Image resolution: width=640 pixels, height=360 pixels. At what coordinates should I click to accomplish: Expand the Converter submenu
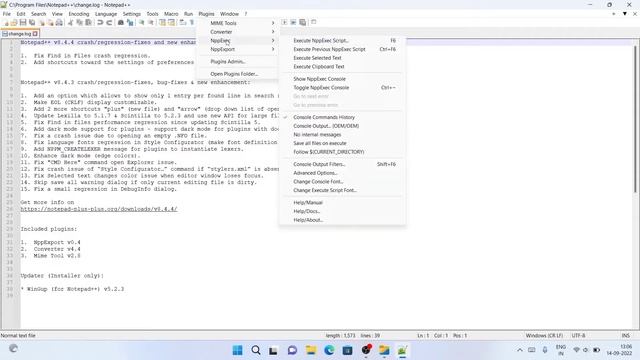238,32
